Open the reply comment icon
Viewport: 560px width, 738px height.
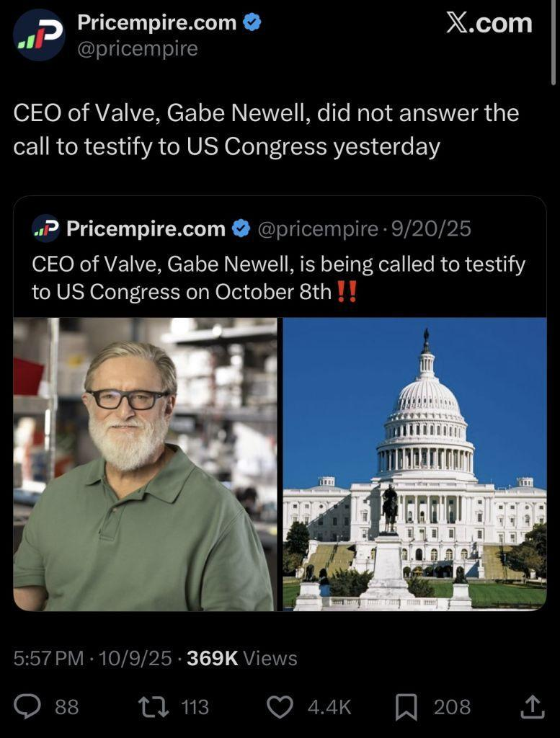click(27, 707)
